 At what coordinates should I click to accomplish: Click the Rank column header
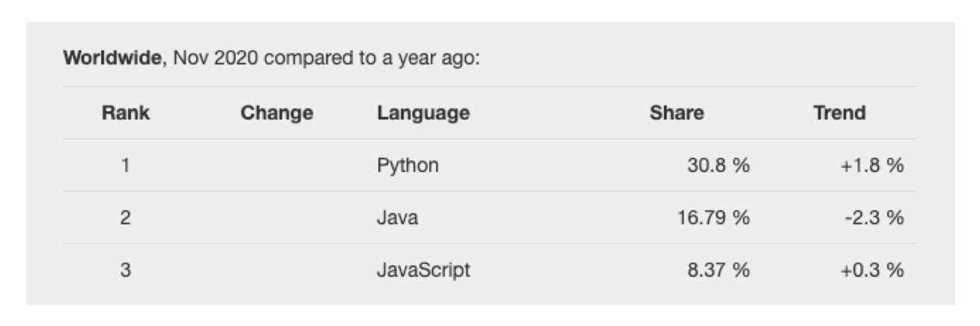click(125, 113)
